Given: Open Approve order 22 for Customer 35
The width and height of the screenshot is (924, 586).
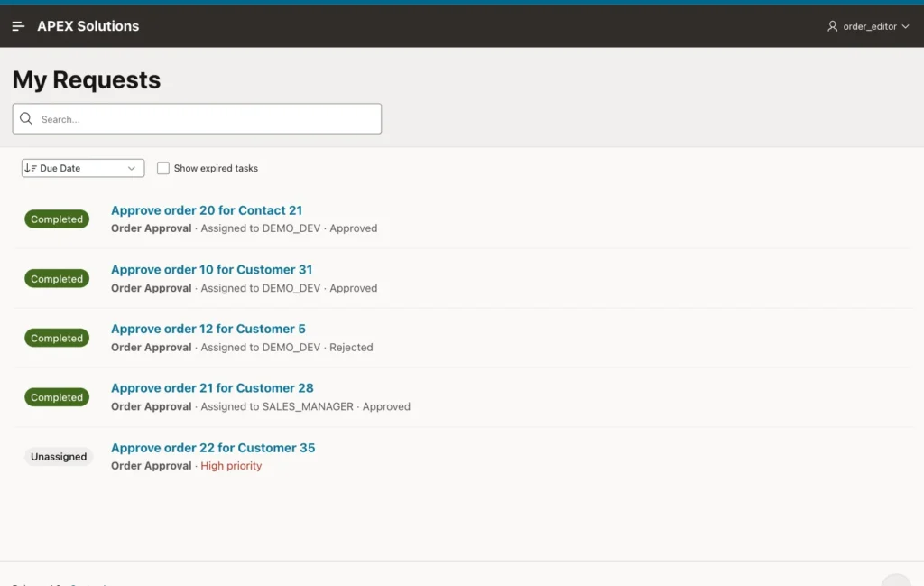Looking at the screenshot, I should (x=213, y=448).
